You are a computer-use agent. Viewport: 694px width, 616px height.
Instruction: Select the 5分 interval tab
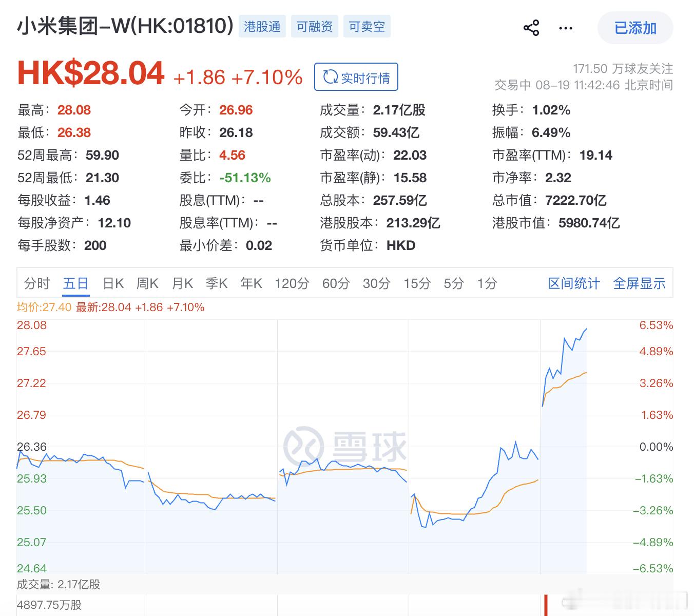pos(454,283)
